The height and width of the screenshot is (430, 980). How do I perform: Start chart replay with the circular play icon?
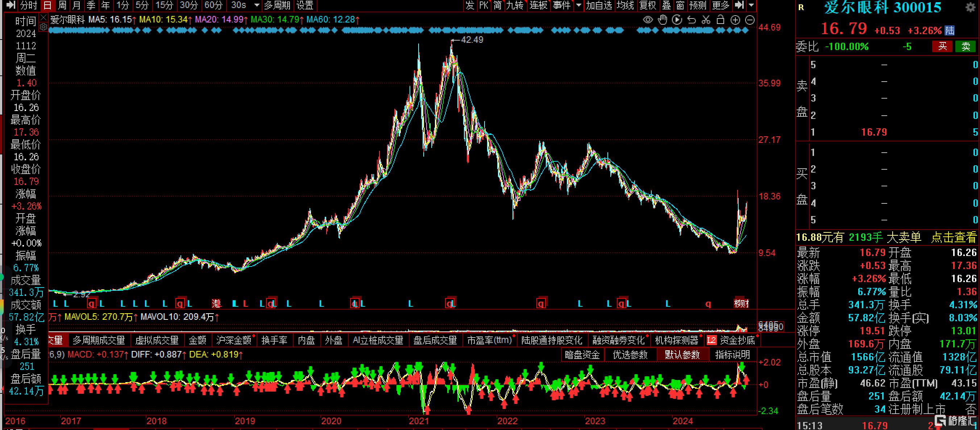coord(677,20)
